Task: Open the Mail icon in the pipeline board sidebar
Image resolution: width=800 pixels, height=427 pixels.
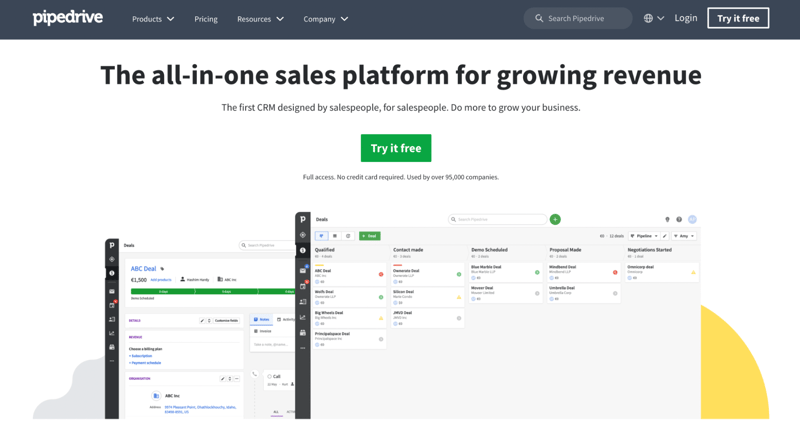Action: [303, 270]
